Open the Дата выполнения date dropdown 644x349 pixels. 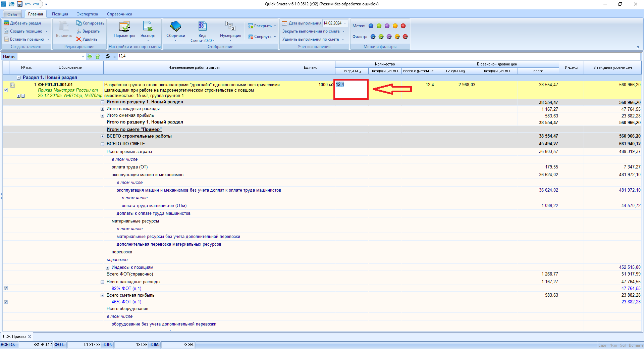(x=345, y=23)
